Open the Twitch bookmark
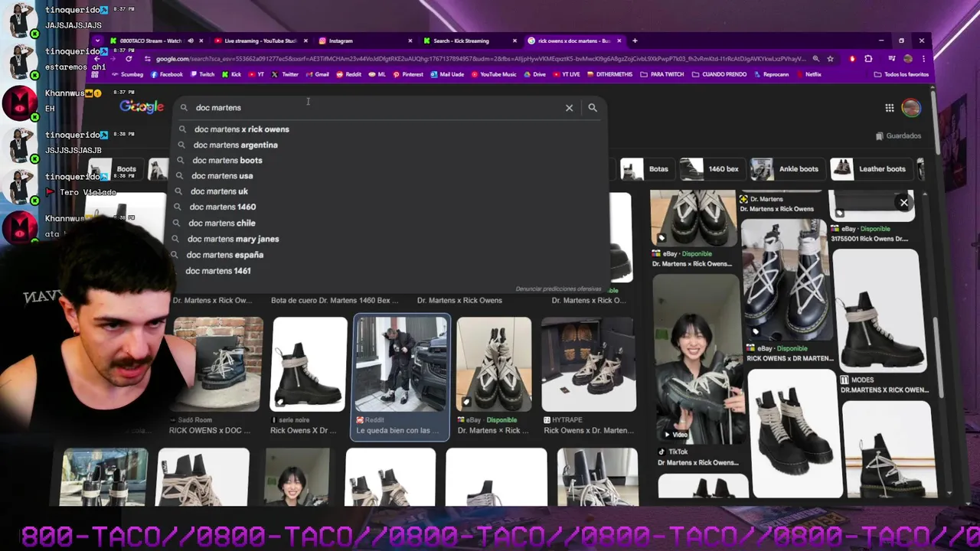The height and width of the screenshot is (551, 980). click(x=202, y=74)
